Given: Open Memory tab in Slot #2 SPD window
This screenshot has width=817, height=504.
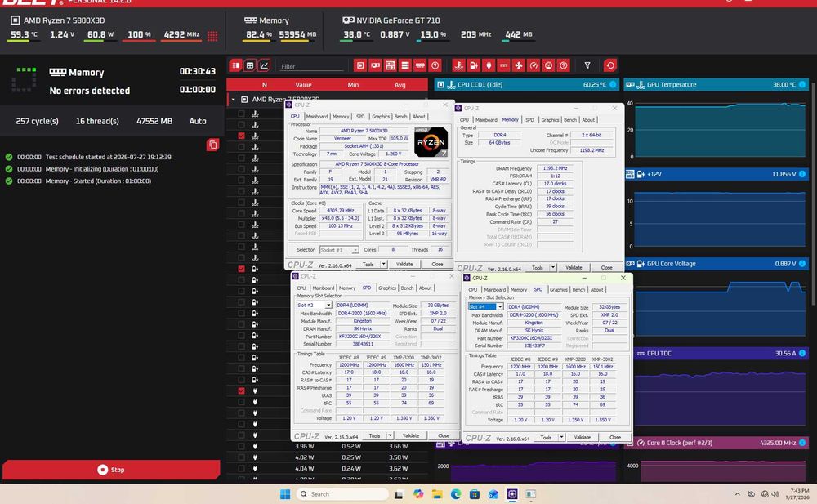Looking at the screenshot, I should coord(347,288).
